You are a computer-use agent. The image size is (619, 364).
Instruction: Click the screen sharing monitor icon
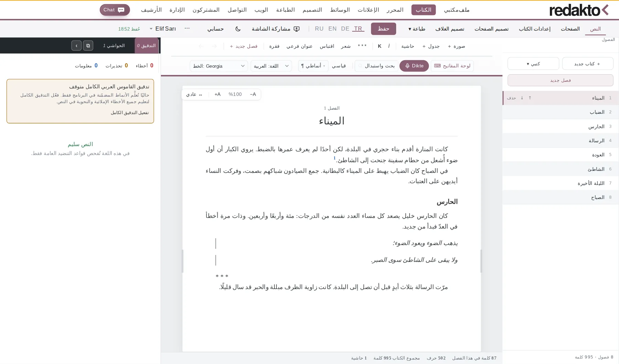tap(296, 29)
